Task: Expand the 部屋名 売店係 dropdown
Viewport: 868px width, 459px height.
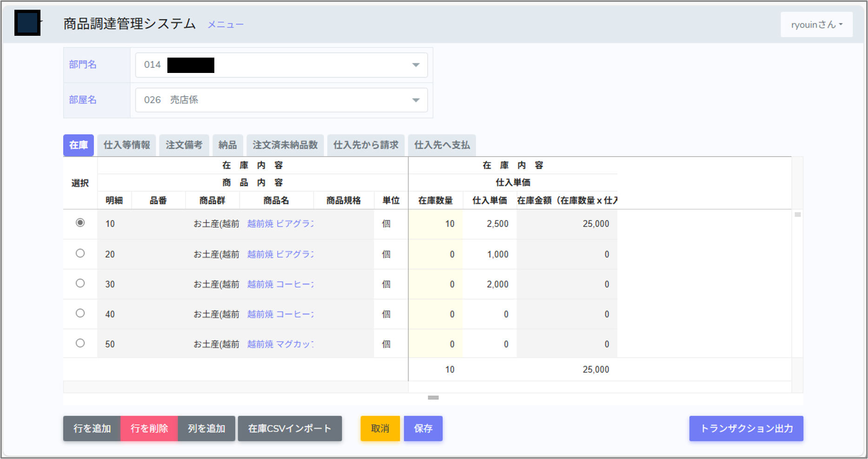Action: [x=281, y=100]
